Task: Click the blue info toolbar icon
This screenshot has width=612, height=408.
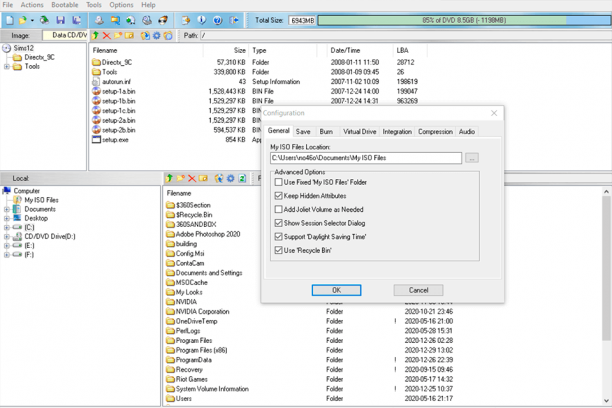Action: (x=201, y=20)
